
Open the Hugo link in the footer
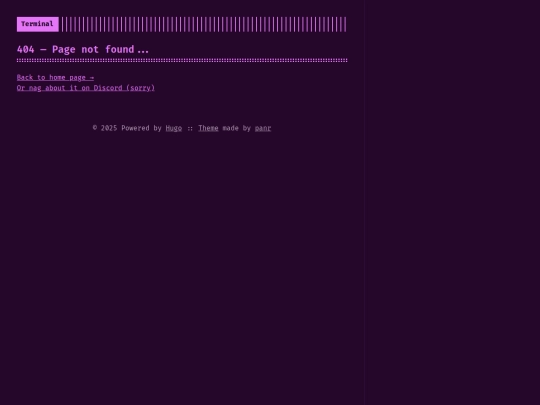(x=174, y=128)
